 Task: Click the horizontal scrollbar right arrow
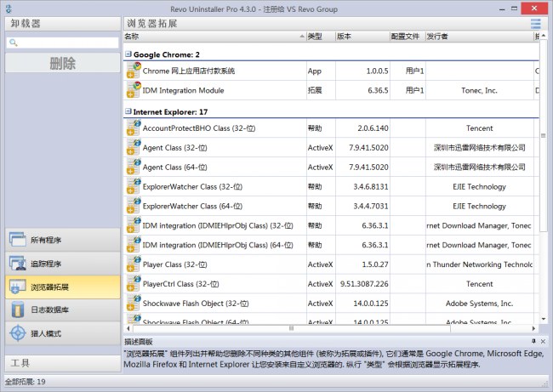[x=534, y=328]
